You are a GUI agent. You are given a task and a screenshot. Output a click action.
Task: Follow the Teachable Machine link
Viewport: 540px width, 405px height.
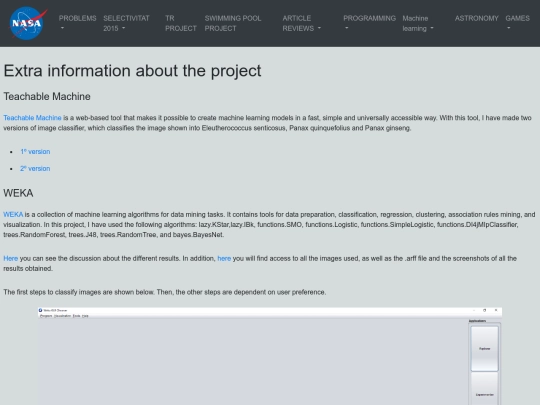pos(32,118)
